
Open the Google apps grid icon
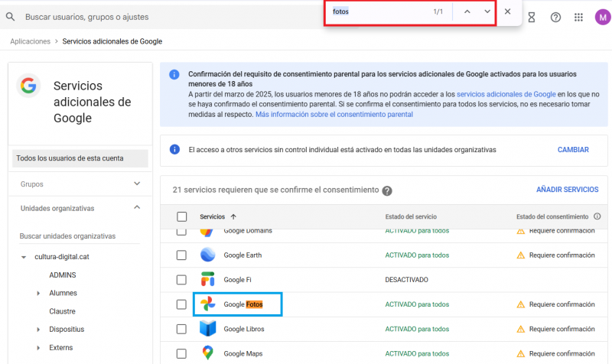coord(578,17)
